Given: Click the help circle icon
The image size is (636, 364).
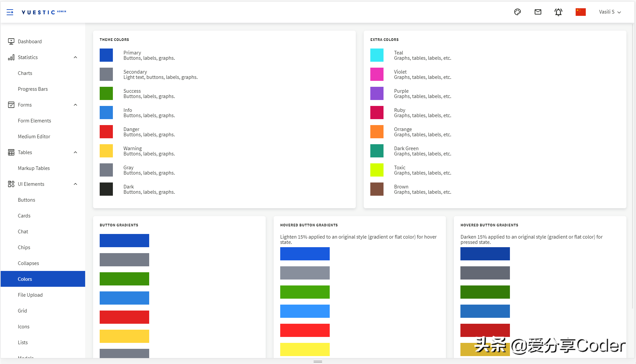Looking at the screenshot, I should [518, 12].
